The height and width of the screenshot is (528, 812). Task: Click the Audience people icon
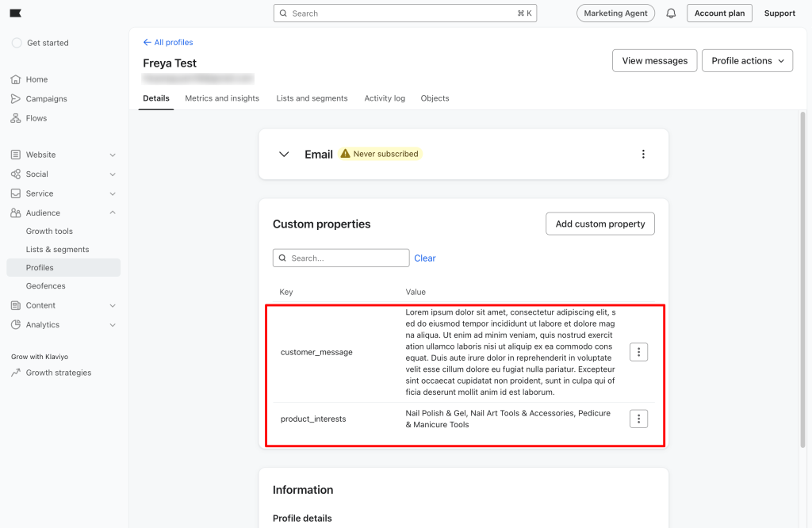coord(16,212)
